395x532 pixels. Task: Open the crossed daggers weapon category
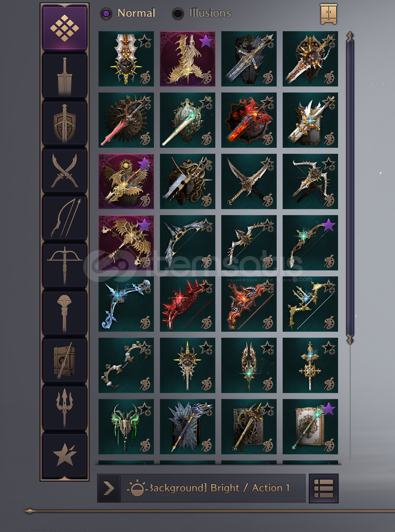pos(64,170)
